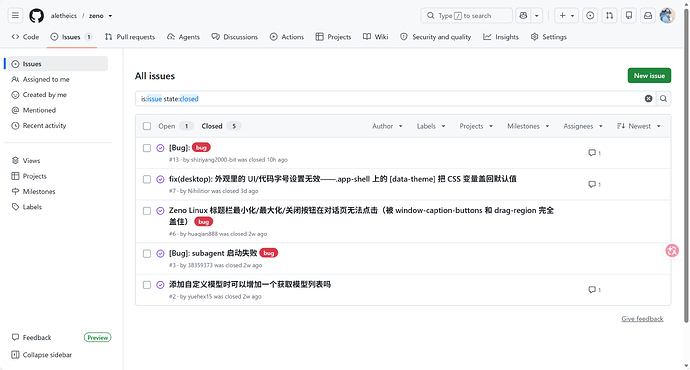The height and width of the screenshot is (370, 690).
Task: Click the page vertical scrollbar
Action: (686, 165)
